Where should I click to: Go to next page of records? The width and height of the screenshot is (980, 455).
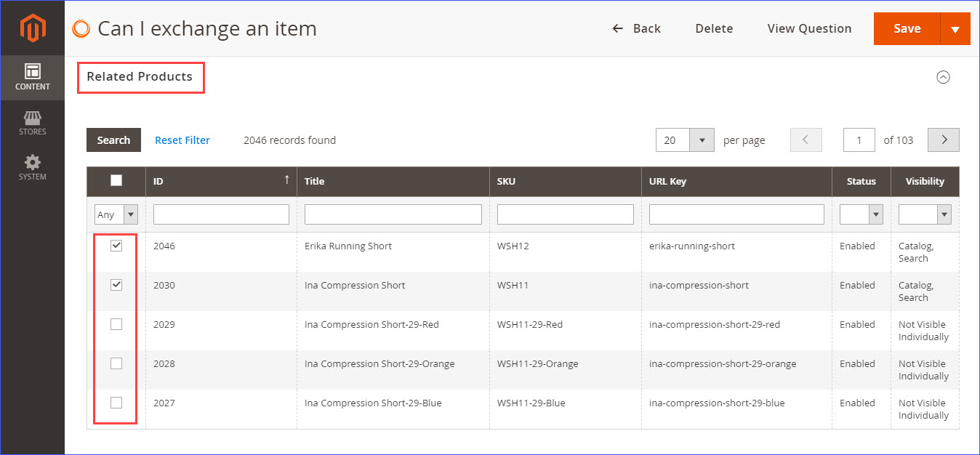coord(944,140)
